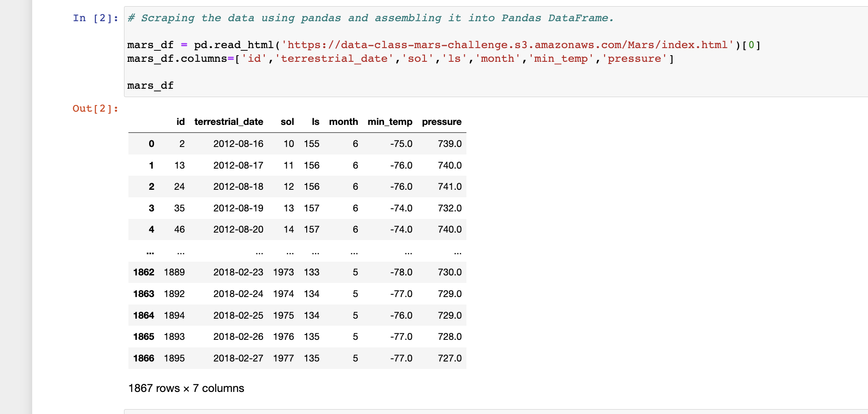This screenshot has height=414, width=868.
Task: Click row label 1866 in the output
Action: [144, 358]
